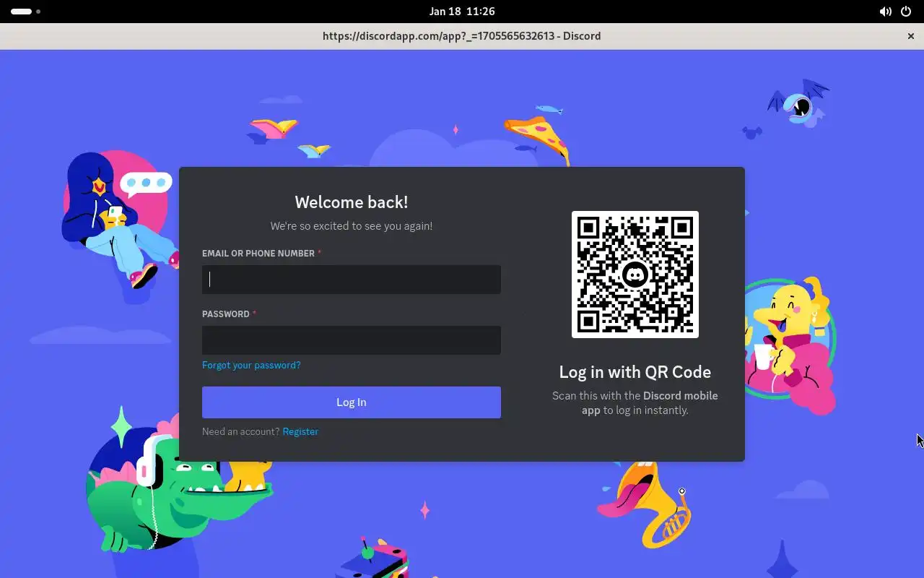
Task: Click the Password input field
Action: [351, 340]
